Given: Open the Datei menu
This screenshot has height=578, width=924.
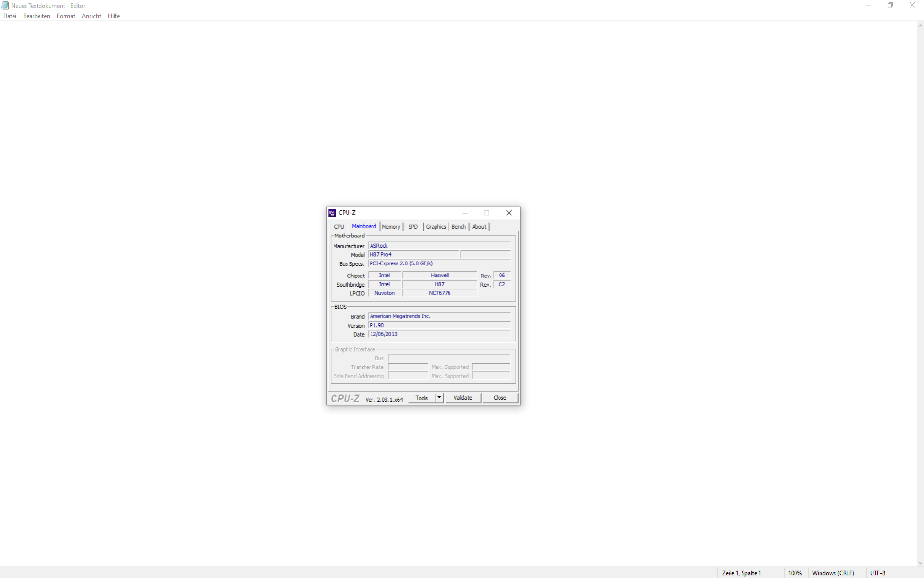Looking at the screenshot, I should click(10, 16).
